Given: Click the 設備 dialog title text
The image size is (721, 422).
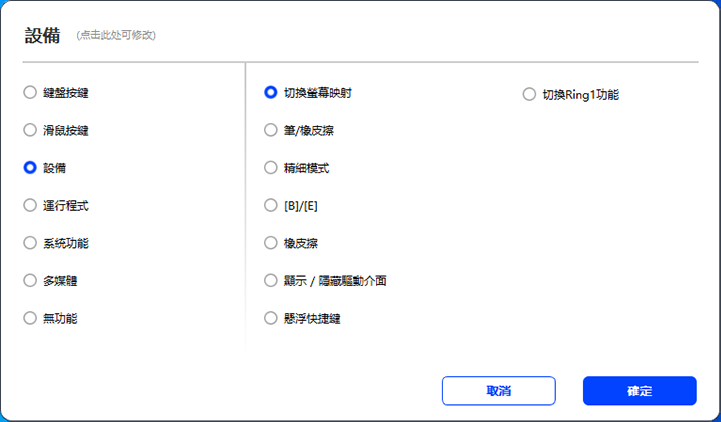Looking at the screenshot, I should [43, 35].
